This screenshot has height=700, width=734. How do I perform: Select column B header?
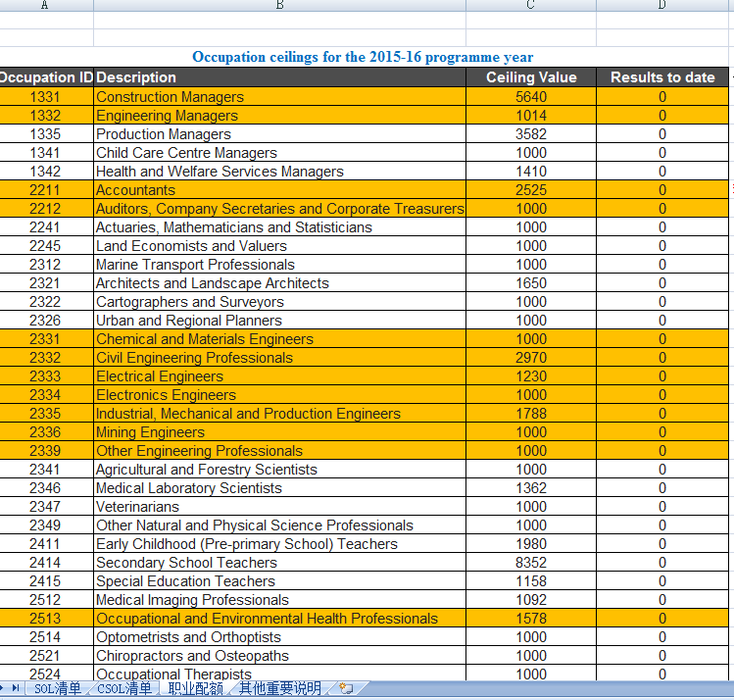tap(279, 5)
